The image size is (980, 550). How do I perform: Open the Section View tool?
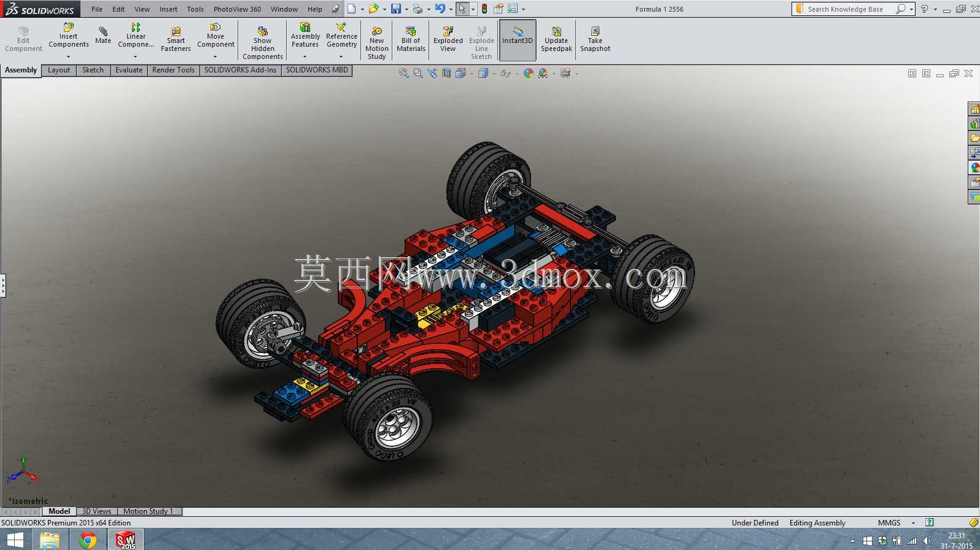click(x=446, y=73)
